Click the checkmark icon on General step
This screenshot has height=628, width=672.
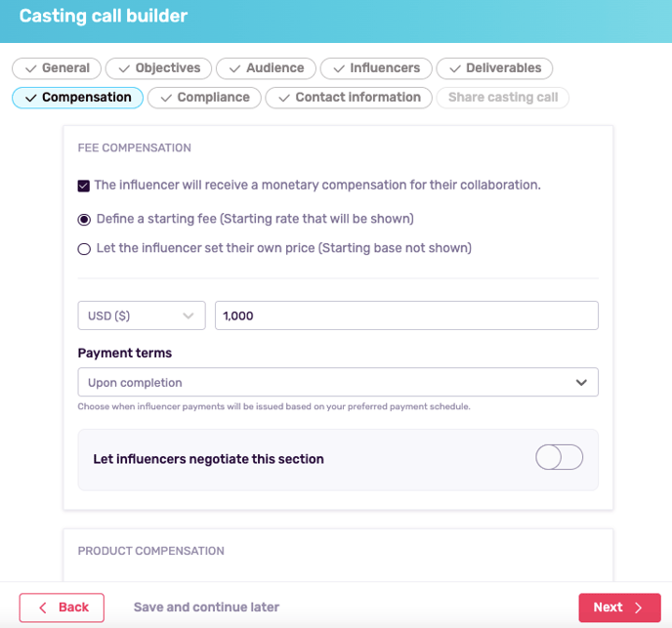30,68
